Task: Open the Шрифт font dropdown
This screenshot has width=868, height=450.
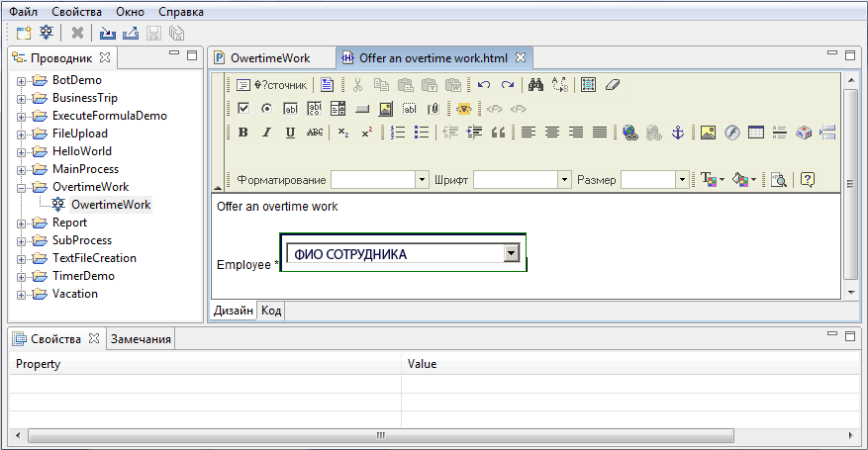Action: 564,180
